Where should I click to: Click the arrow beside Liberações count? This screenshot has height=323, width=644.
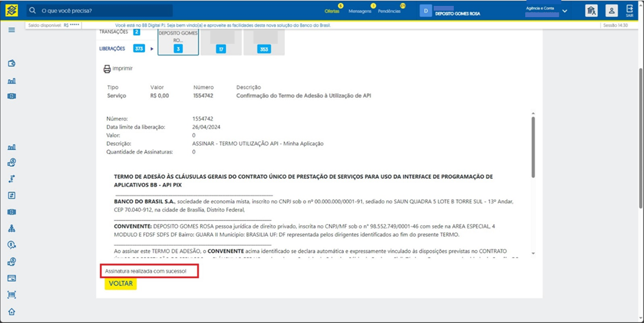152,49
